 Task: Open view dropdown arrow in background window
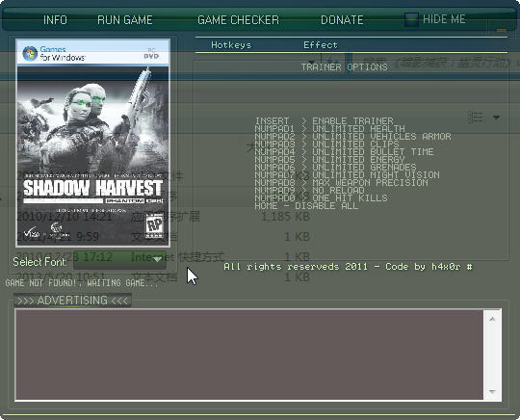(x=496, y=118)
